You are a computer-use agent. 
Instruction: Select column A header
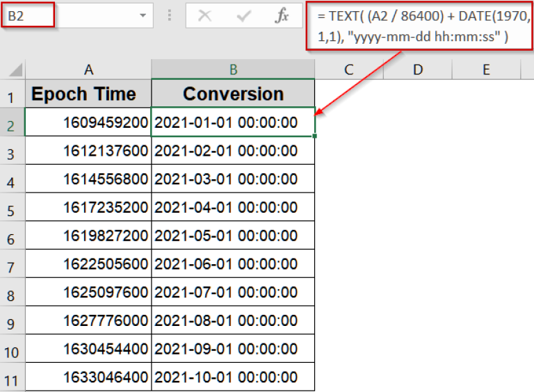88,70
